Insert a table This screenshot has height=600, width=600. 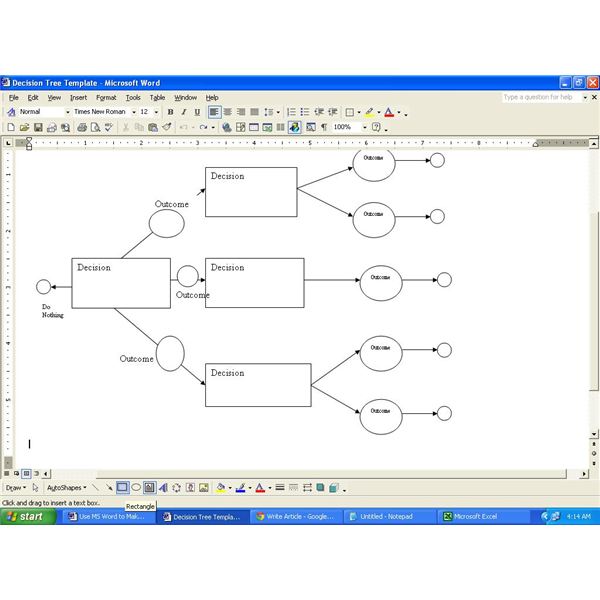(254, 127)
